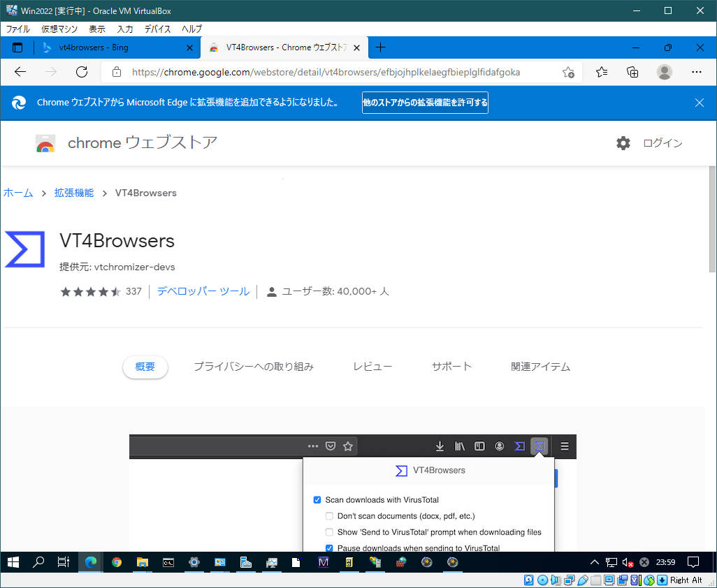This screenshot has width=717, height=588.
Task: Click the Right Alt host key label
Action: (x=686, y=581)
